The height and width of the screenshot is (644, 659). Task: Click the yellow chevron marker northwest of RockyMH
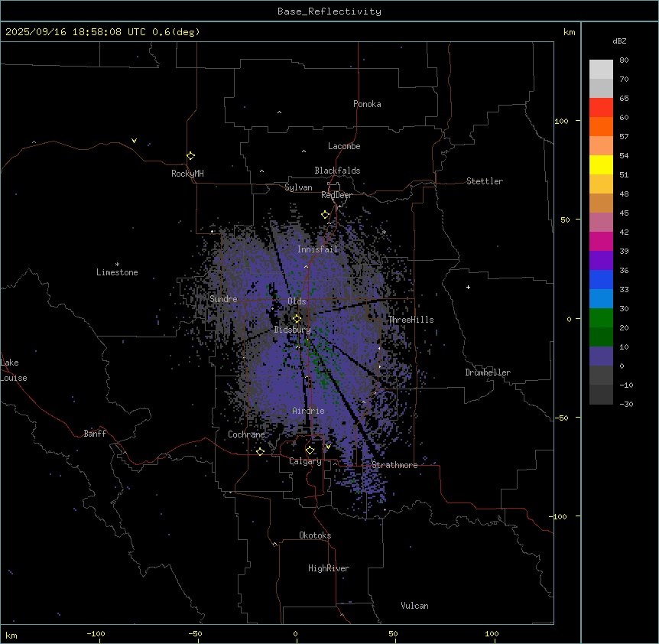(134, 141)
